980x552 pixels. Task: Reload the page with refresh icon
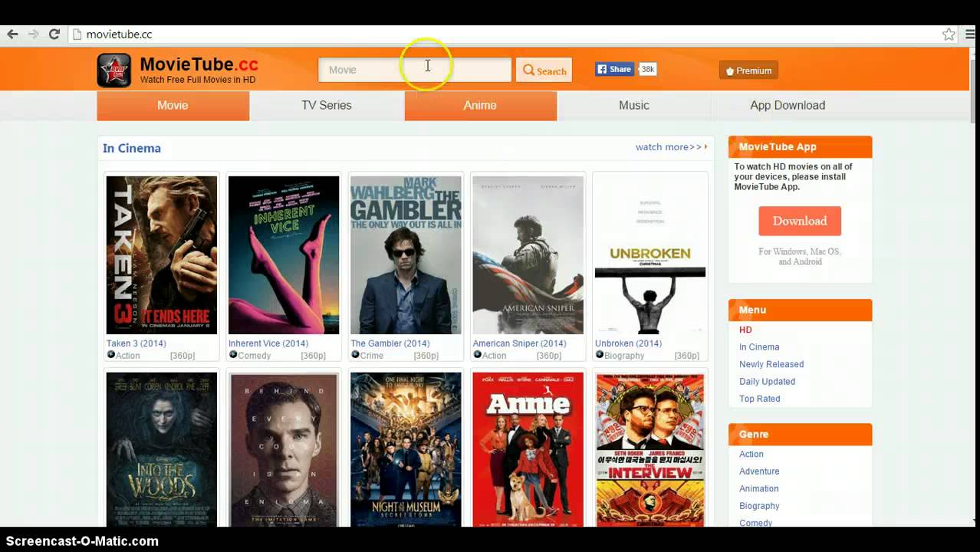(x=54, y=34)
